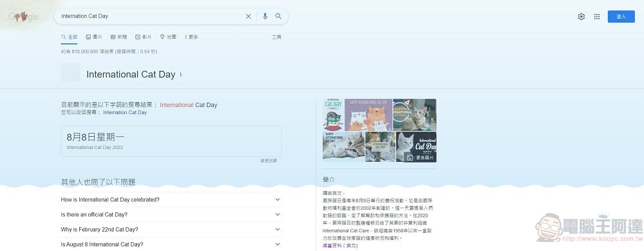This screenshot has height=251, width=644.
Task: Switch to the 地圖 maps tab
Action: click(x=168, y=37)
